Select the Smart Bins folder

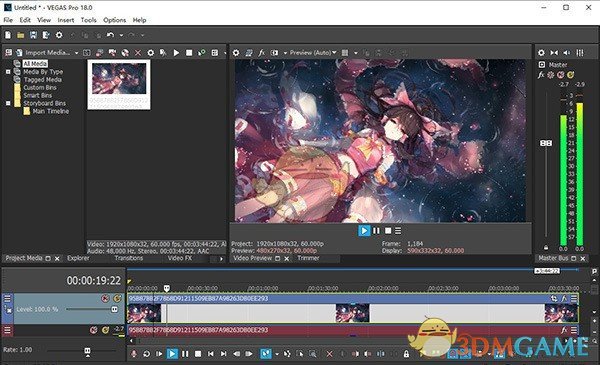click(38, 95)
